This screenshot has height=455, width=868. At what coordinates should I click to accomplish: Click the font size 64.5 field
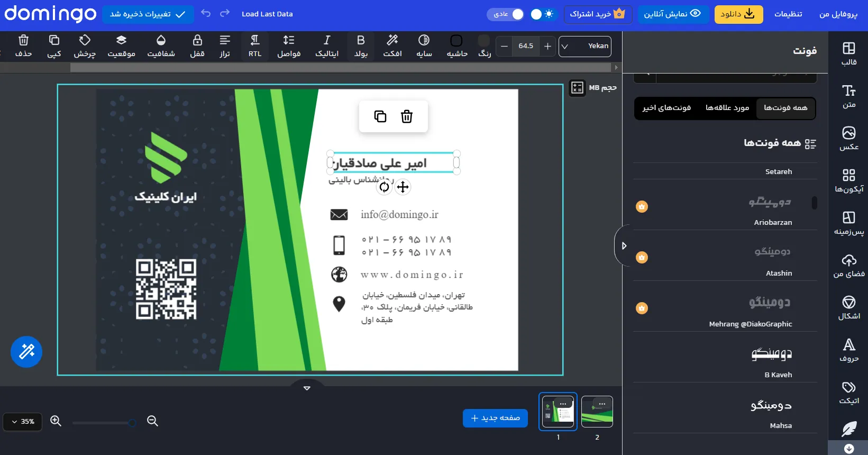pyautogui.click(x=526, y=46)
